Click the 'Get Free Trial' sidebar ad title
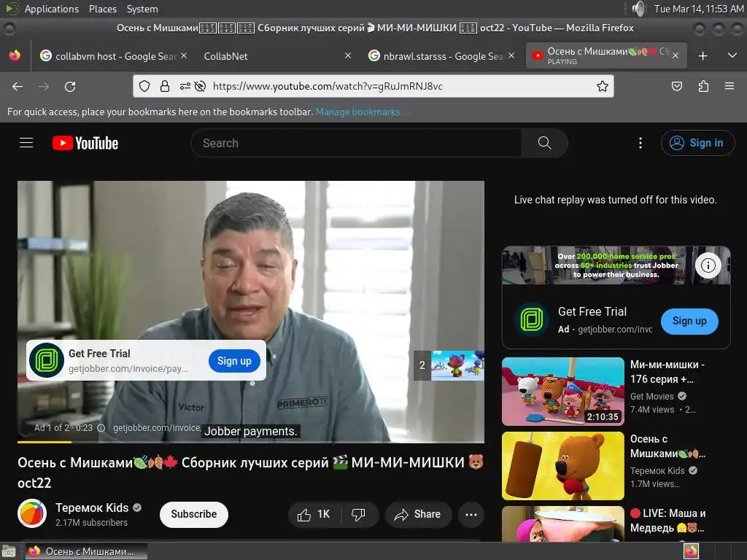 [x=592, y=311]
